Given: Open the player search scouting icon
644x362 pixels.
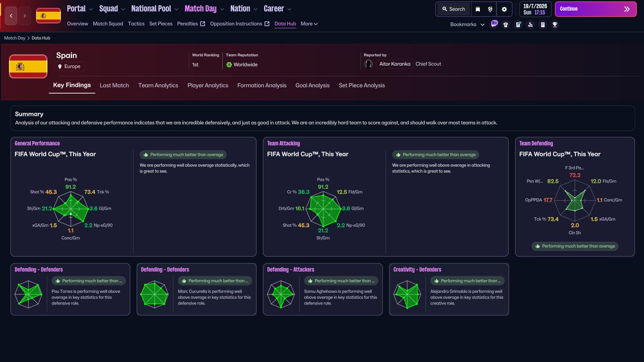Looking at the screenshot, I should tap(530, 25).
